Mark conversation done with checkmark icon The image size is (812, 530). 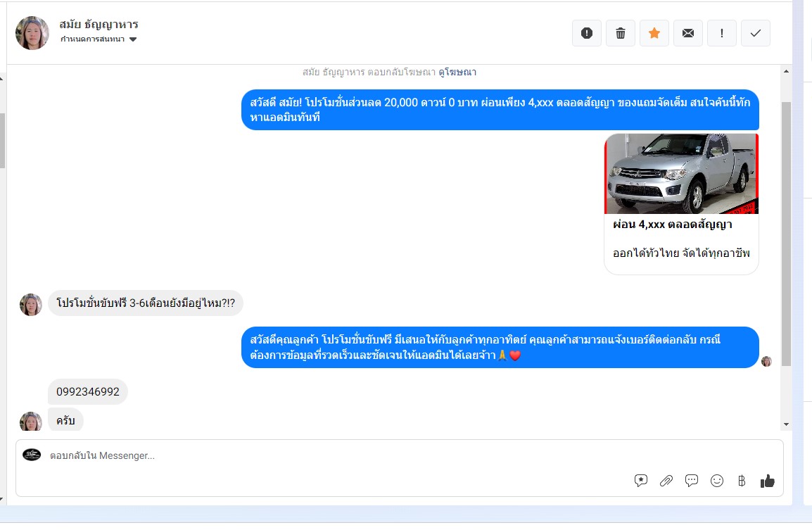[756, 33]
